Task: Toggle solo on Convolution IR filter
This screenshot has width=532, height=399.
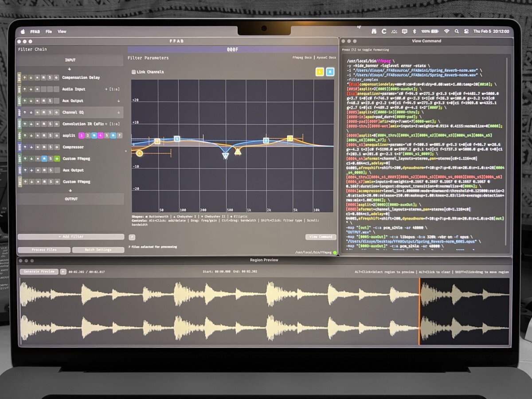Action: point(50,124)
